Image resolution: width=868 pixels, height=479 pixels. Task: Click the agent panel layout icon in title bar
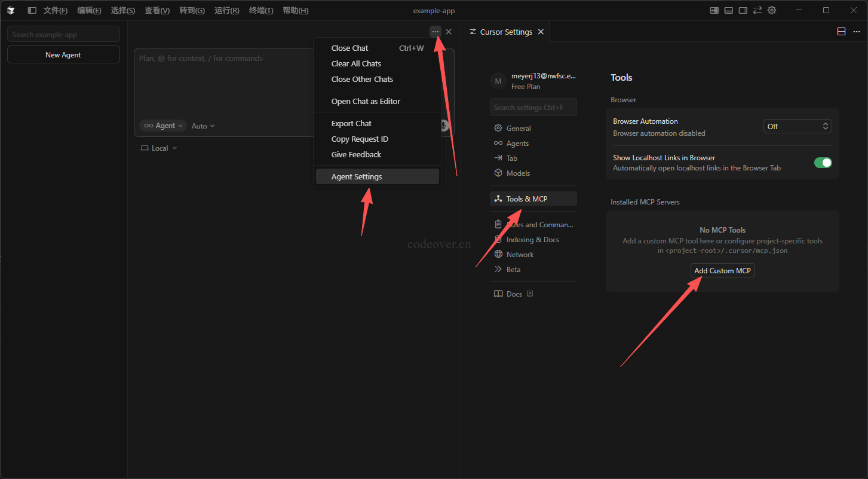pos(714,10)
